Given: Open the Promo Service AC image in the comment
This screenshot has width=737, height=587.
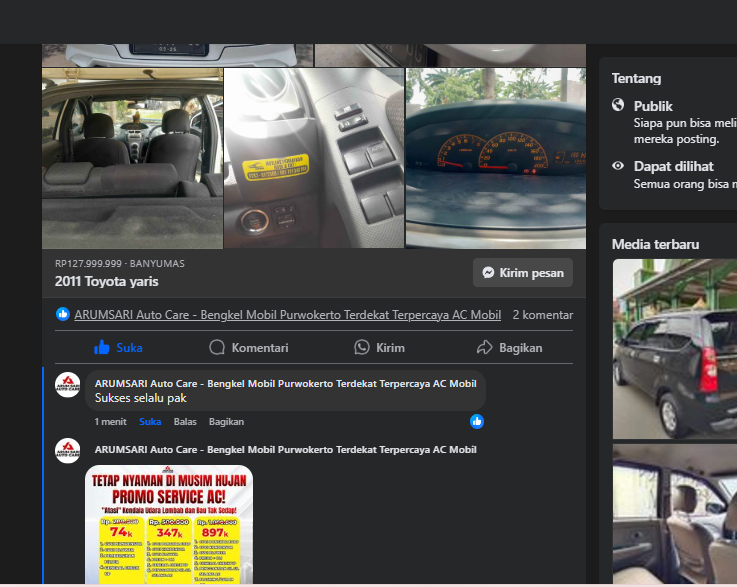Looking at the screenshot, I should (x=169, y=524).
